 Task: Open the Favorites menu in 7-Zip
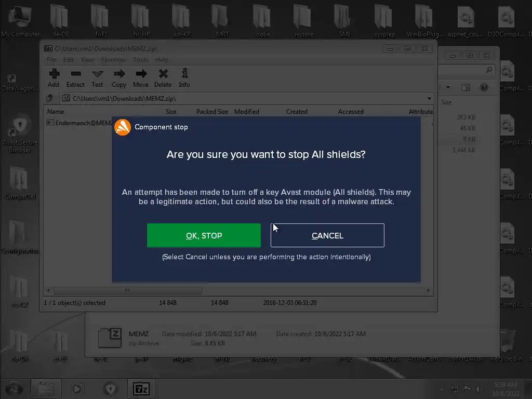click(113, 60)
